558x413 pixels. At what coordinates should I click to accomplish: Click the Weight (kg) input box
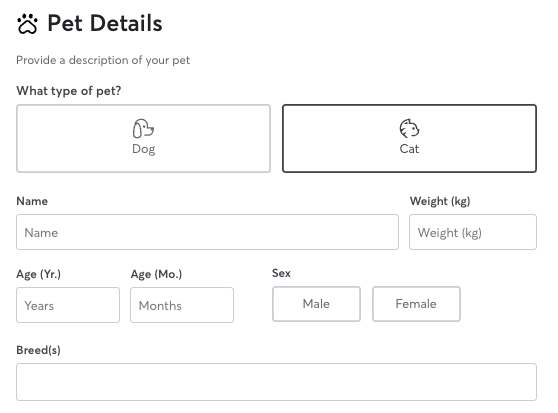pyautogui.click(x=473, y=232)
